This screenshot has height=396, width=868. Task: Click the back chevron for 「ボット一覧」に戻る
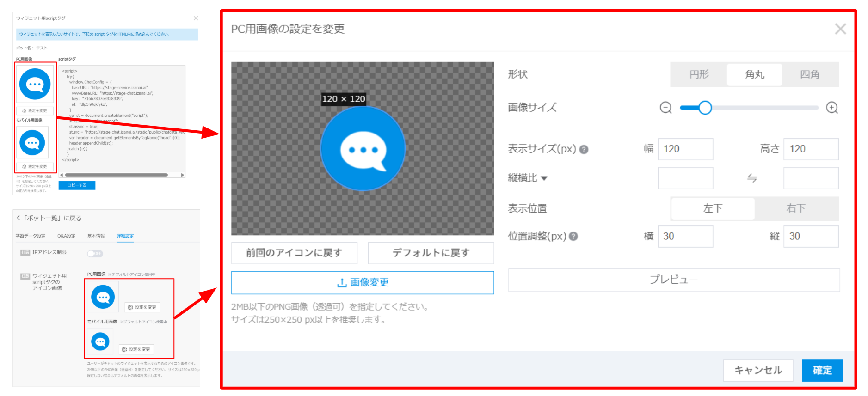(18, 218)
